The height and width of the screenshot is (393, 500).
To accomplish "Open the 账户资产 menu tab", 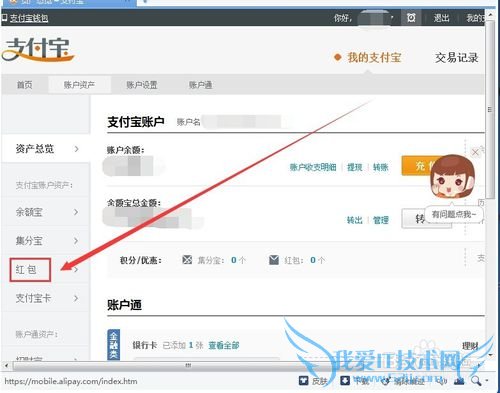I will pos(79,85).
